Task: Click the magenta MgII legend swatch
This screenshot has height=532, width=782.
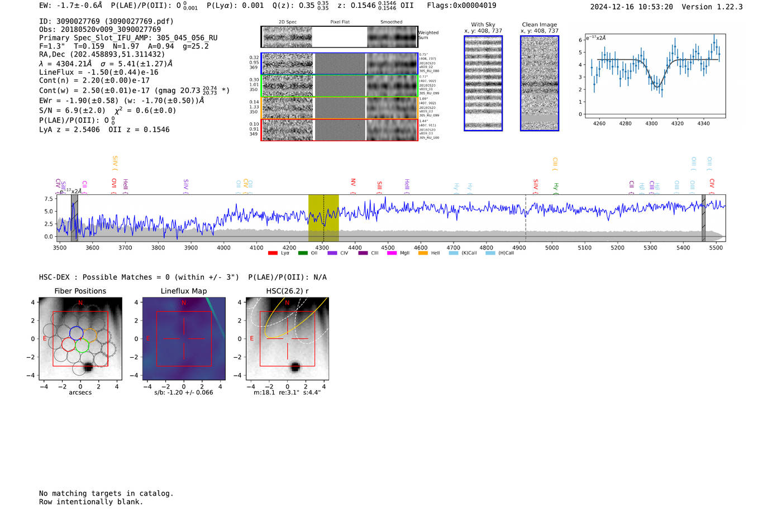Action: point(392,253)
